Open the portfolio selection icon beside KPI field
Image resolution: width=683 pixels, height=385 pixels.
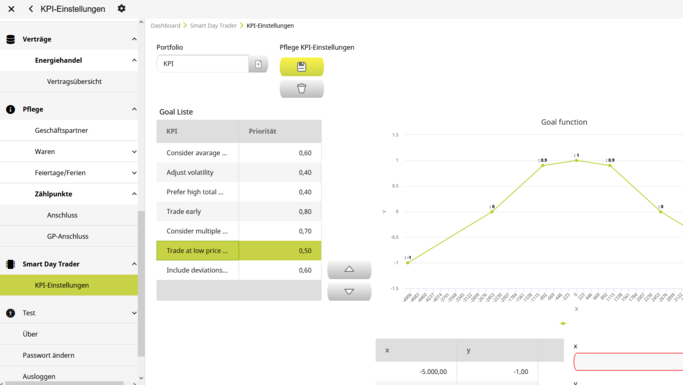[x=258, y=64]
